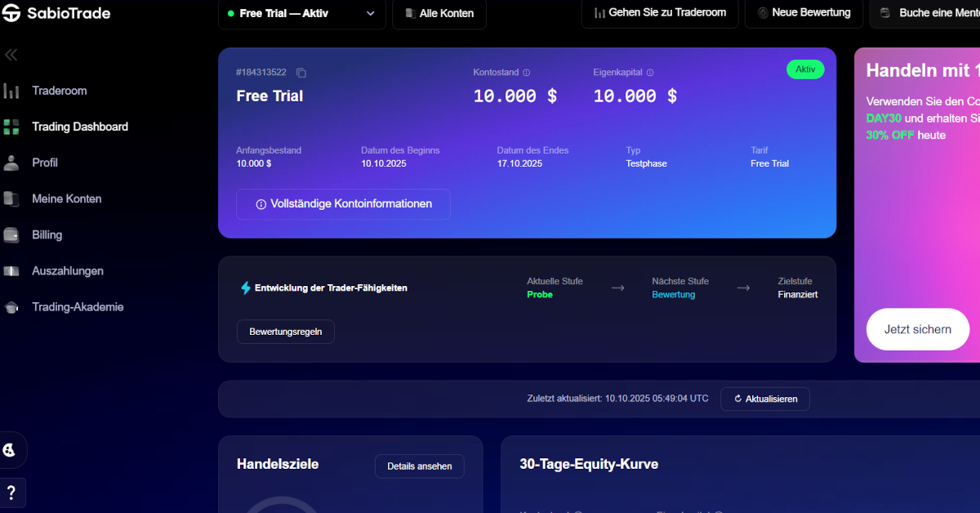Open Auszahlungen in sidebar

coord(67,270)
